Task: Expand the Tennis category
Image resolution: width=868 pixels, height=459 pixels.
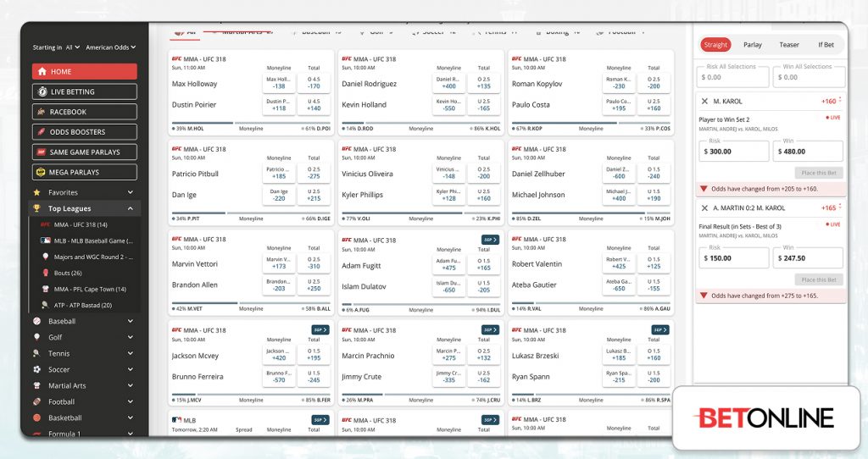Action: (131, 353)
